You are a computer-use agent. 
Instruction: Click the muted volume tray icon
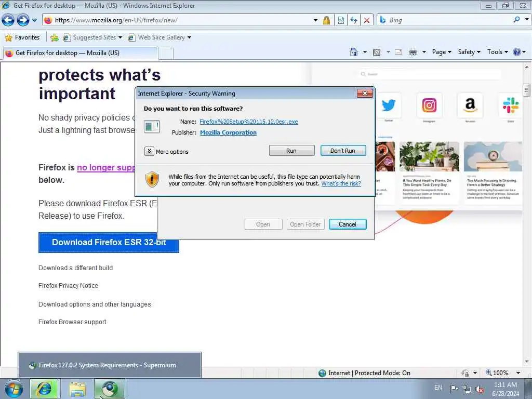click(x=480, y=390)
